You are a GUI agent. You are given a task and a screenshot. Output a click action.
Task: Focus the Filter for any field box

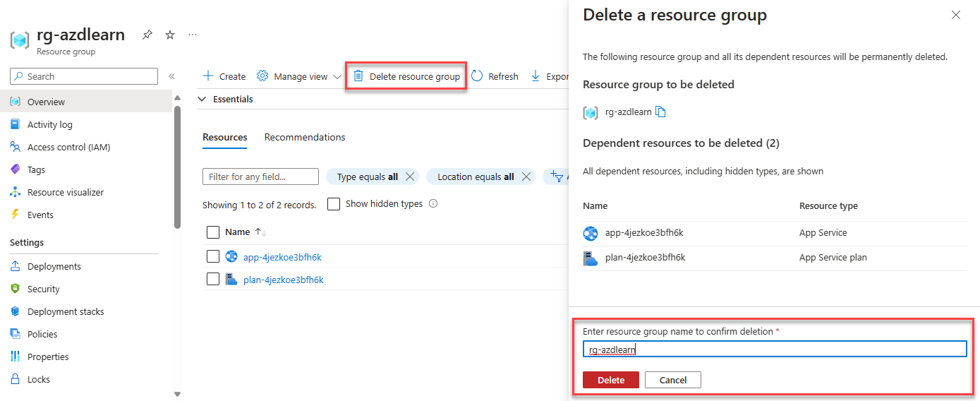[260, 176]
